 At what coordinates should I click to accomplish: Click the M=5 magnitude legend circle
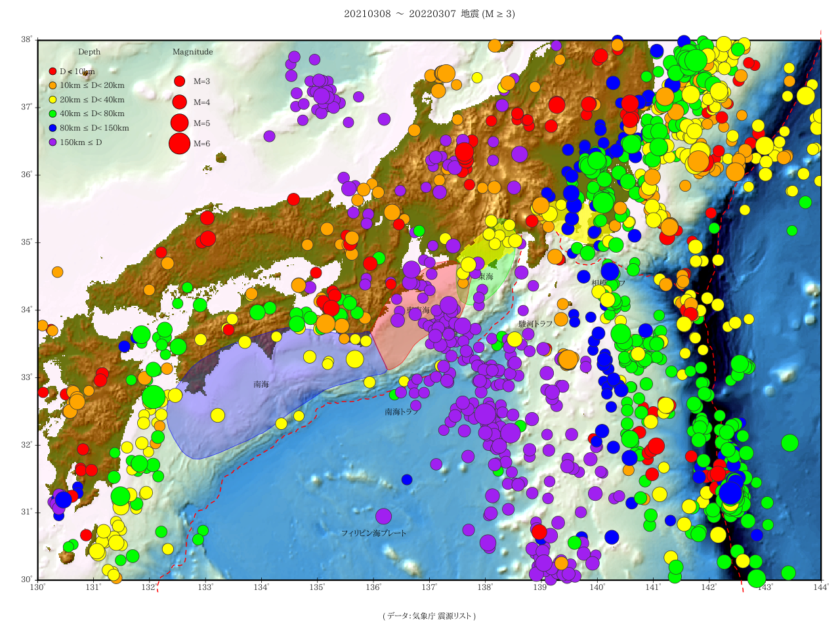[179, 123]
